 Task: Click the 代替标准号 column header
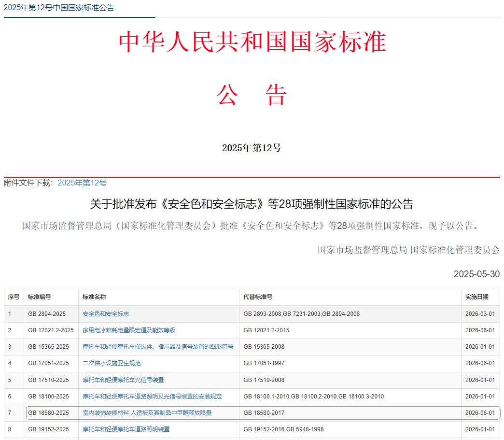coord(258,297)
